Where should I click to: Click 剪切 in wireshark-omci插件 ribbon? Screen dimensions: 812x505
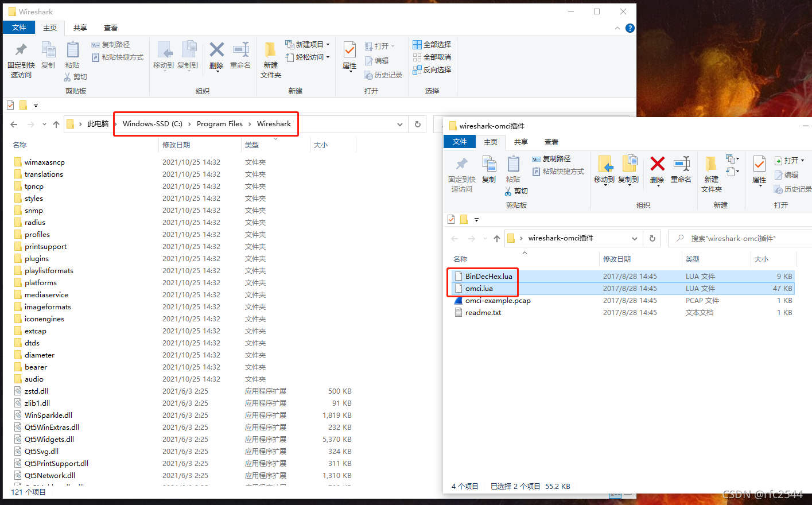click(516, 191)
